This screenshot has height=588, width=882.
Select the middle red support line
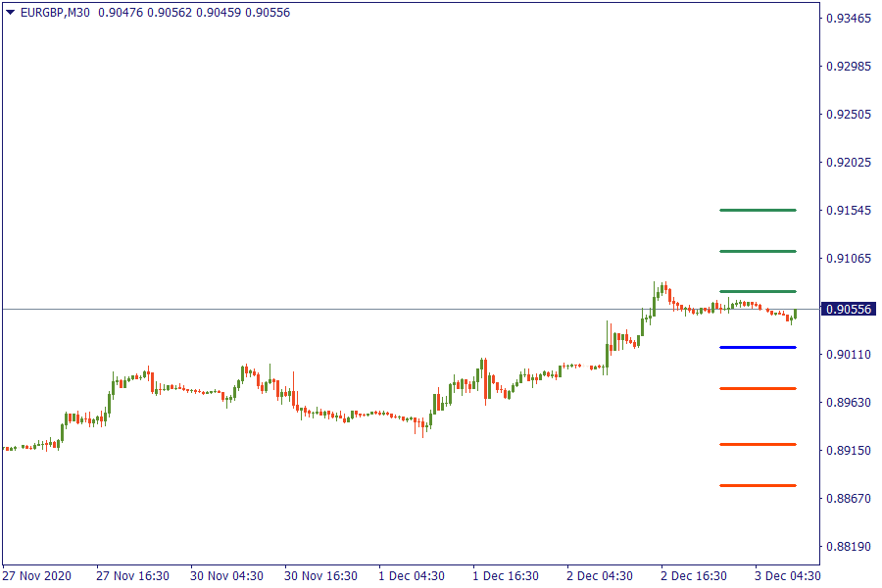pos(757,444)
